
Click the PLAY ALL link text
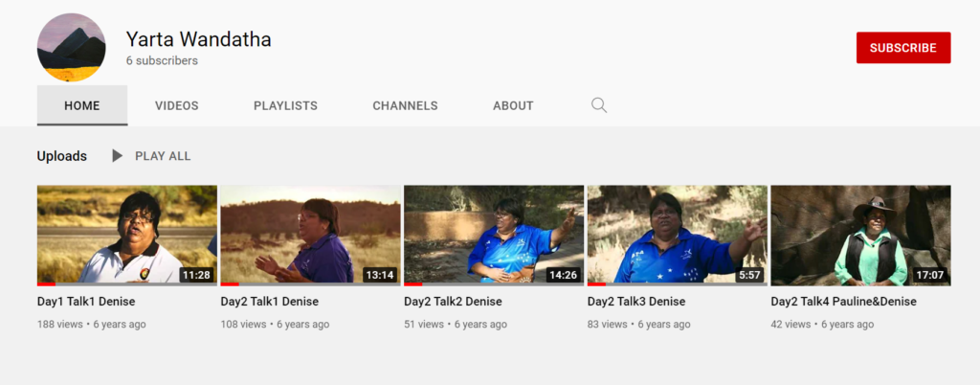[163, 156]
